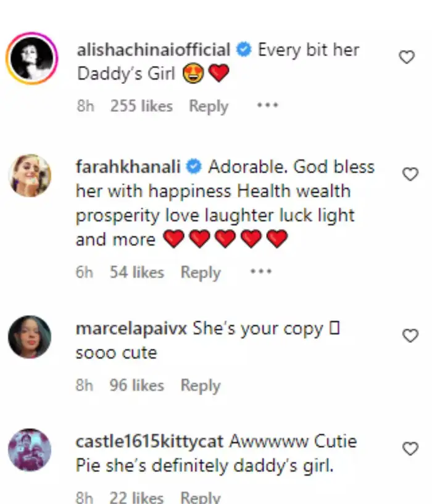
Task: Open more options for alishachinaiofficial's comment
Action: [x=266, y=105]
